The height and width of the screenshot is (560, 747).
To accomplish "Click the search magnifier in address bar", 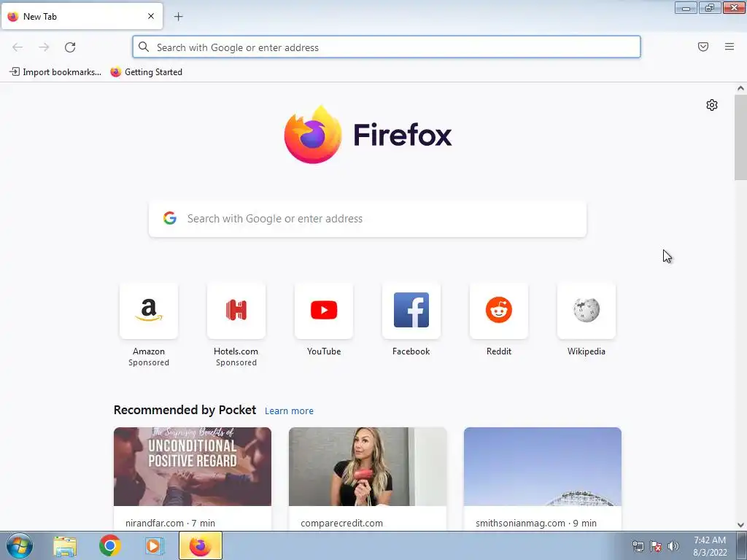I will [144, 47].
